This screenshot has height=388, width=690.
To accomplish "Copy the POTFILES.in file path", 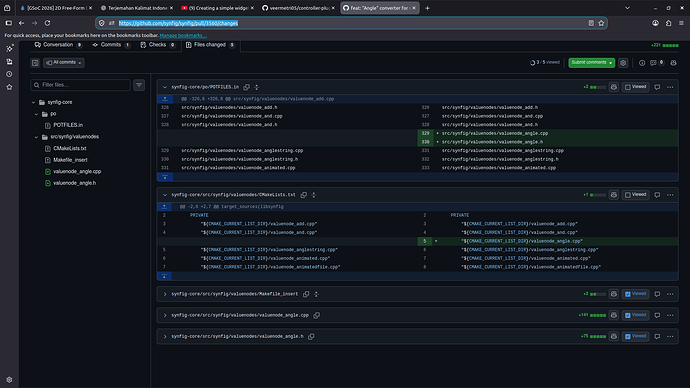I will point(246,87).
